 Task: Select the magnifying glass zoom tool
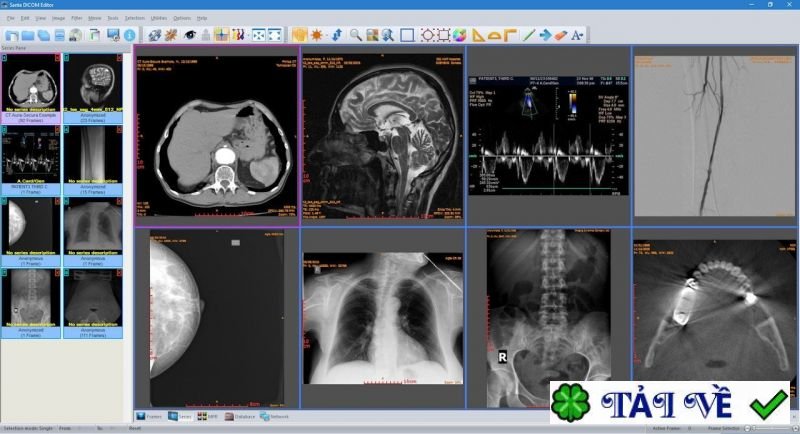[x=356, y=35]
